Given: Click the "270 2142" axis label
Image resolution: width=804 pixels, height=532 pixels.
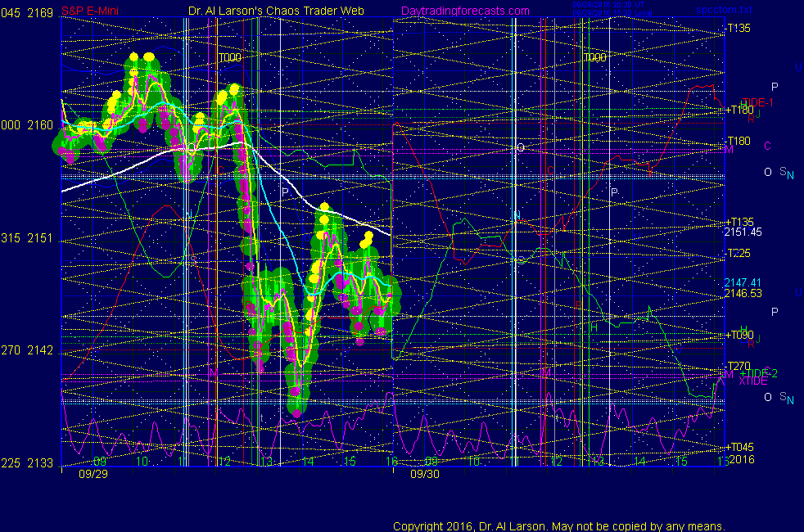Looking at the screenshot, I should 27,350.
